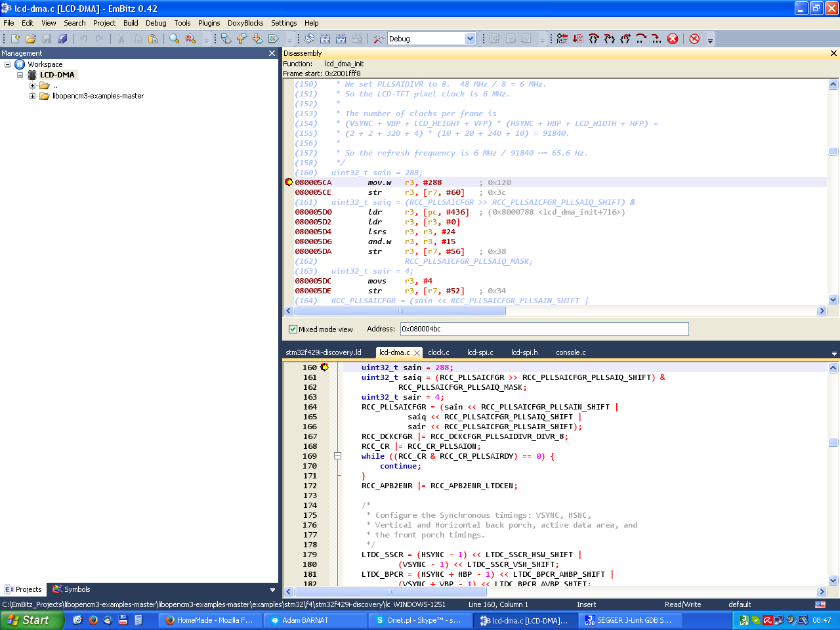Click the Paste clipboard icon
The height and width of the screenshot is (630, 840).
(x=153, y=39)
